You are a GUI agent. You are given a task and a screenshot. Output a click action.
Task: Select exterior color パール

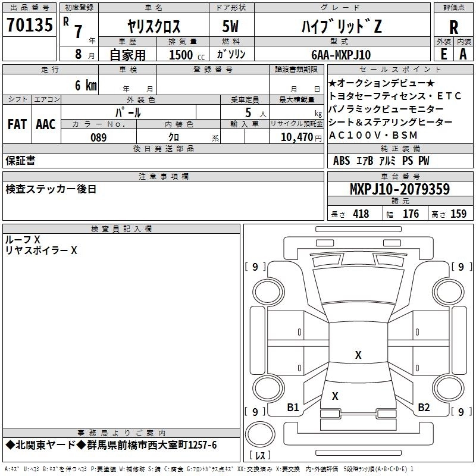click(x=128, y=112)
